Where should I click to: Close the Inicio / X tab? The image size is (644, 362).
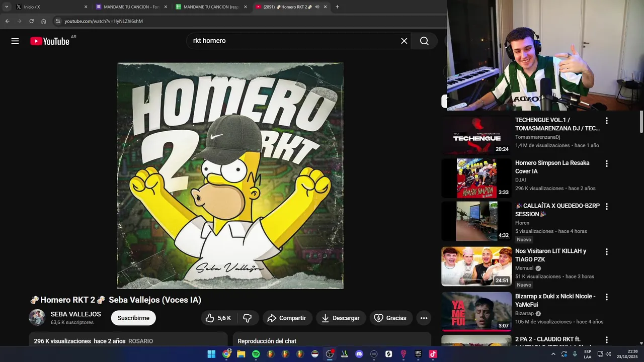[86, 7]
